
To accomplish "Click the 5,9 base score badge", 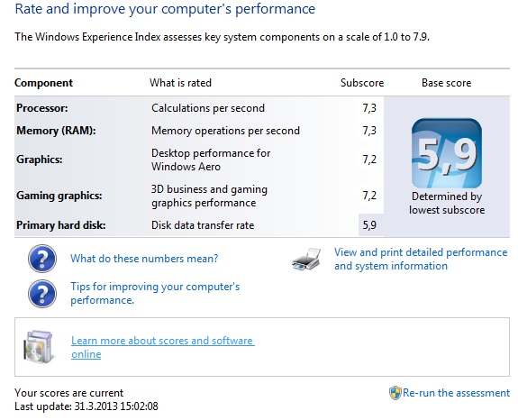I will pyautogui.click(x=447, y=153).
